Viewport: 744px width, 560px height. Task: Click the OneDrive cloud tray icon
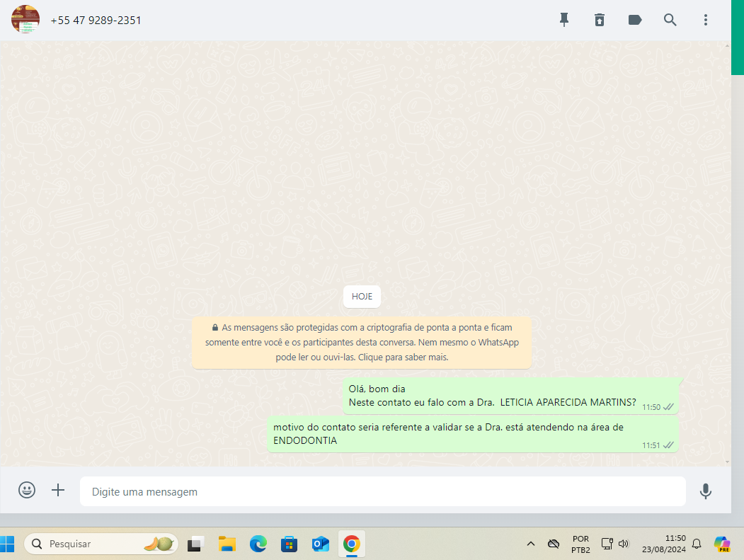(x=554, y=544)
